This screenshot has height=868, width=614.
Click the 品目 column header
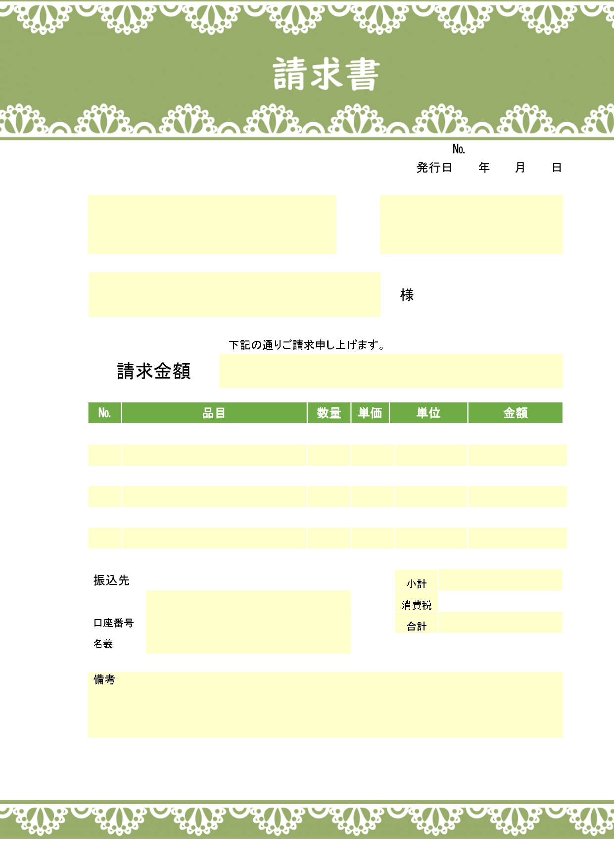(214, 413)
